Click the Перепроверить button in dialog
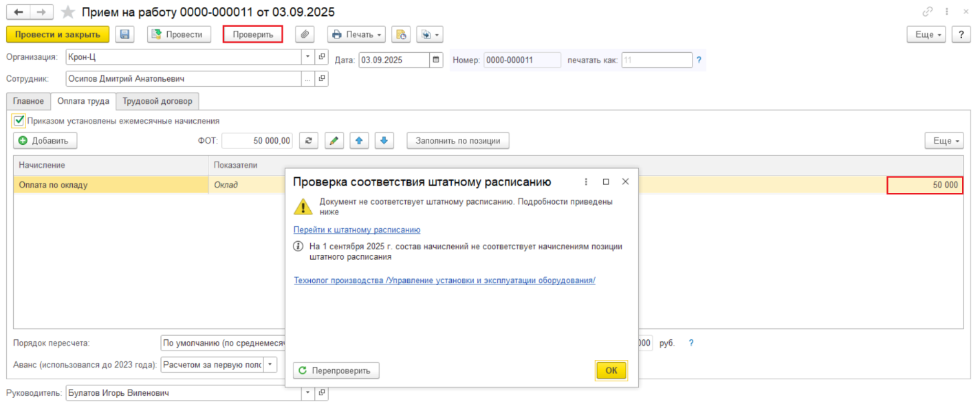Viewport: 980px width, 404px height. (x=336, y=370)
